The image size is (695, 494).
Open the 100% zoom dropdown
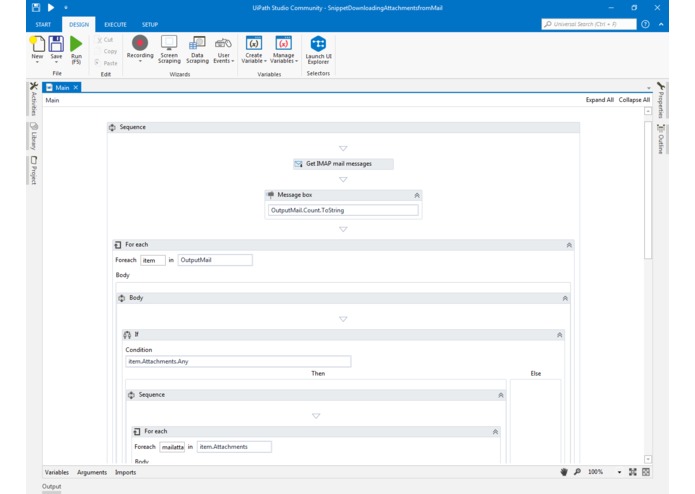[619, 472]
